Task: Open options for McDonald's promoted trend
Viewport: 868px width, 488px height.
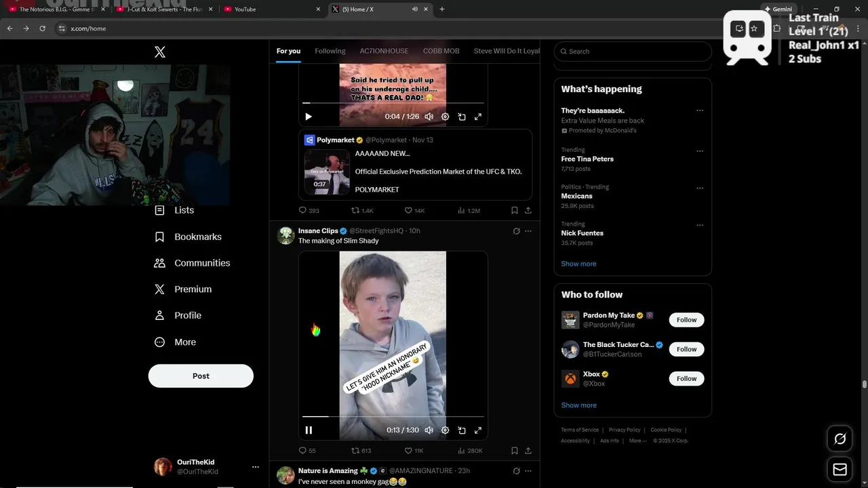Action: pos(700,110)
